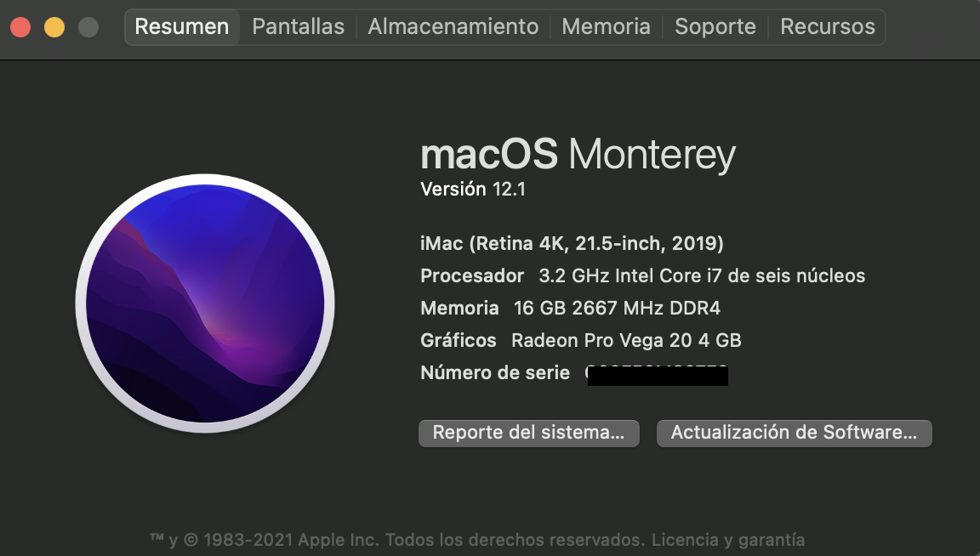Open Actualización de Software

coord(794,433)
